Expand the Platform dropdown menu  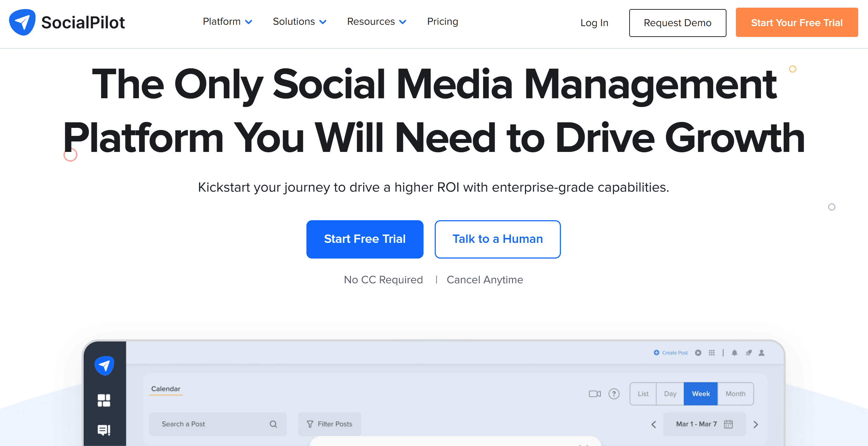point(227,22)
